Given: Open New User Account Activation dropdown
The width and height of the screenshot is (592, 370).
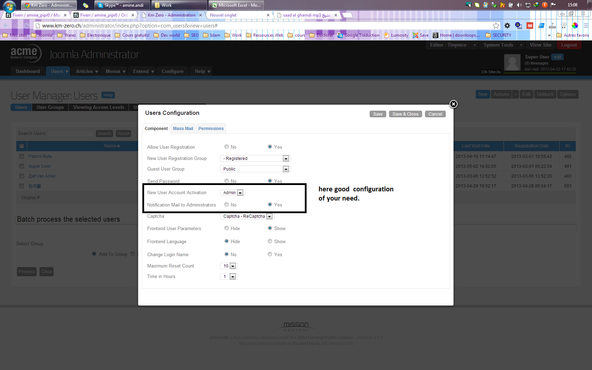Looking at the screenshot, I should 232,193.
